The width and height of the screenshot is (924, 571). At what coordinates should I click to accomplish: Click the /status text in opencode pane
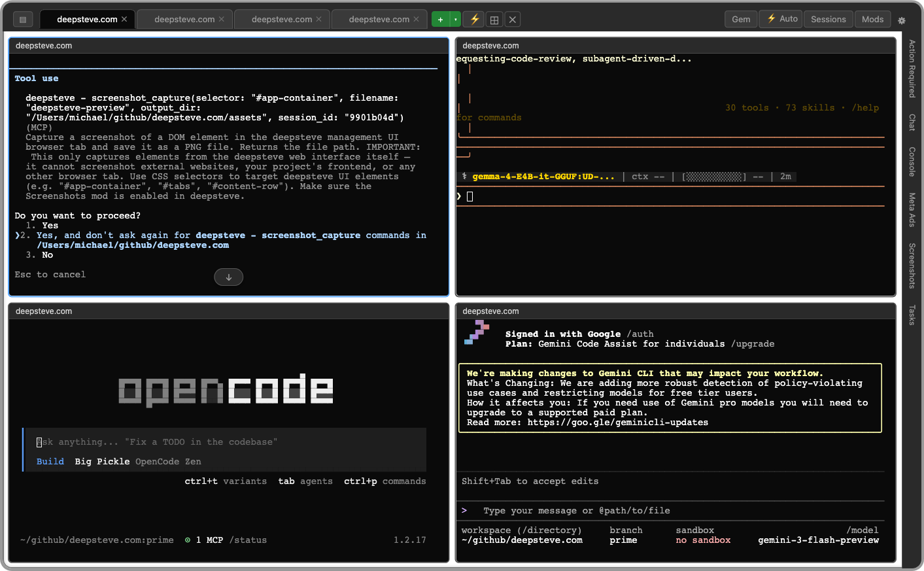(248, 540)
